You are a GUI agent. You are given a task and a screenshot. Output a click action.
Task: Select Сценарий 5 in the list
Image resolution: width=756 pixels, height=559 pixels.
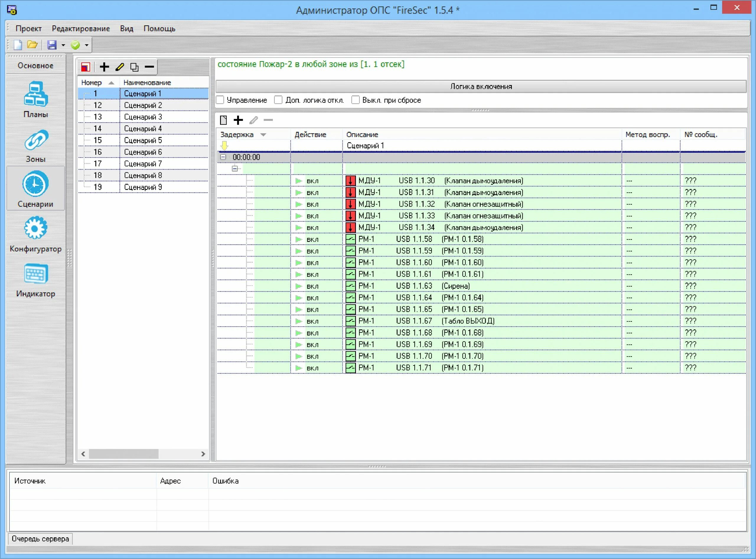tap(143, 140)
